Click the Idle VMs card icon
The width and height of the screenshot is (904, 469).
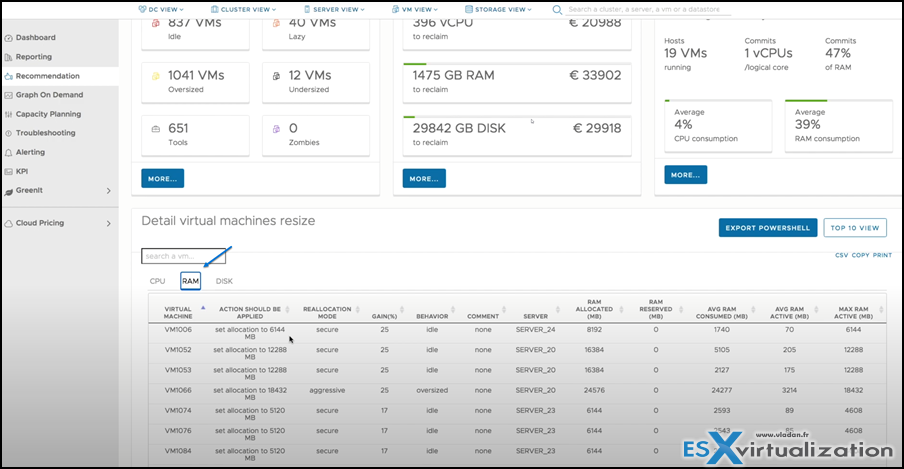pyautogui.click(x=156, y=23)
